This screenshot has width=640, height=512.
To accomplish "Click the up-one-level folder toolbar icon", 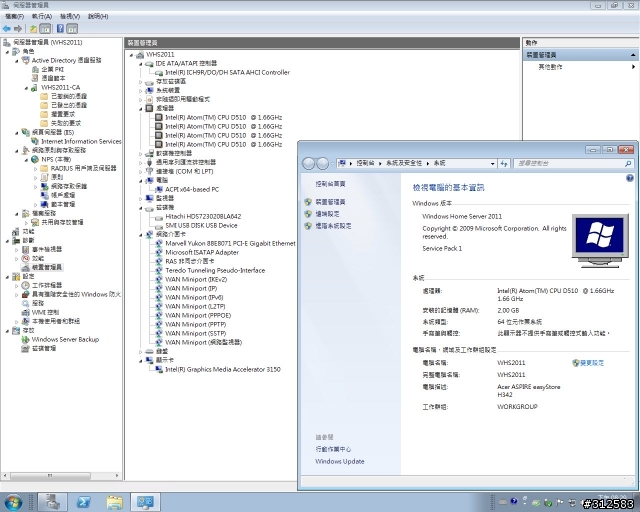I will [33, 29].
